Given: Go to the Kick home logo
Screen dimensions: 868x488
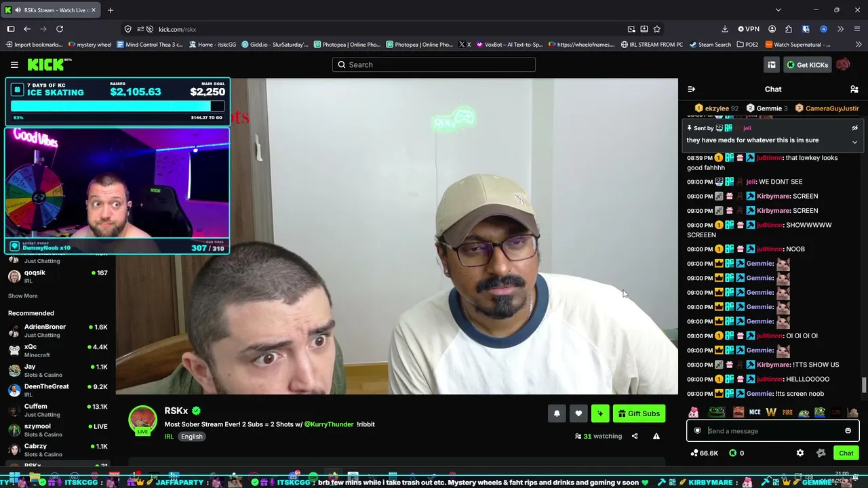Looking at the screenshot, I should (x=49, y=64).
